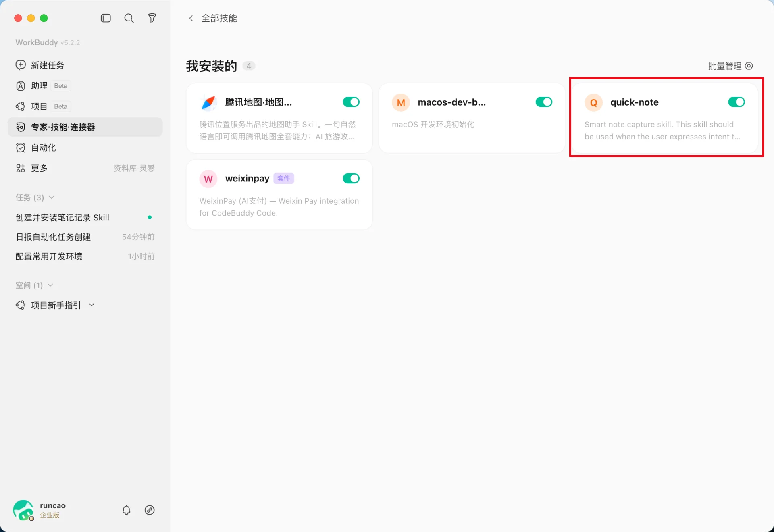774x532 pixels.
Task: Click the compass icon next to bell
Action: [150, 510]
